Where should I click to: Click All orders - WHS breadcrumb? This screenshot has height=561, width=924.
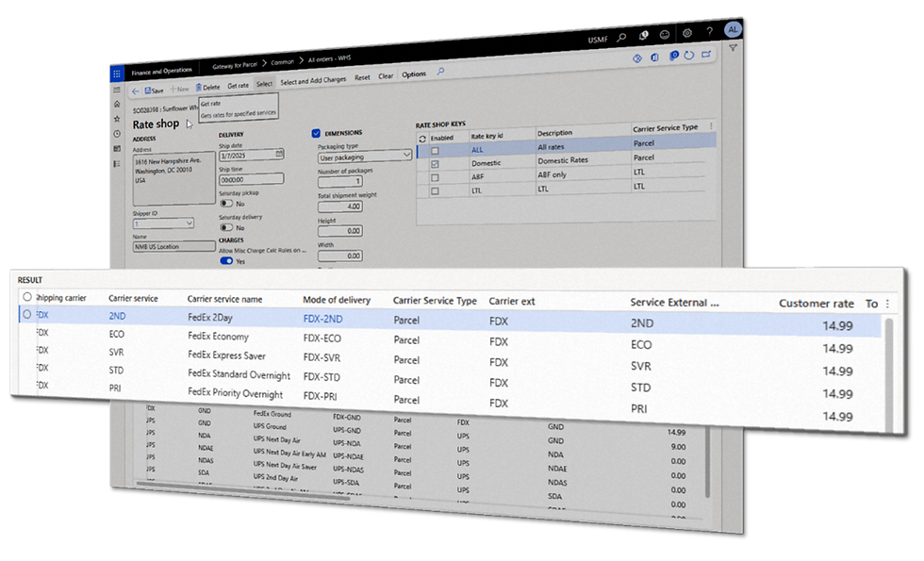[x=329, y=58]
